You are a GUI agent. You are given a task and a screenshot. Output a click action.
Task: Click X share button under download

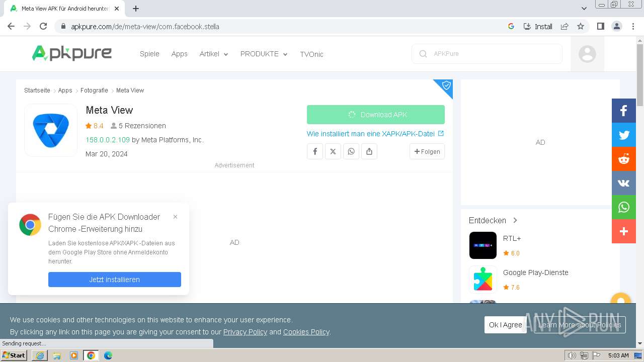coord(333,151)
